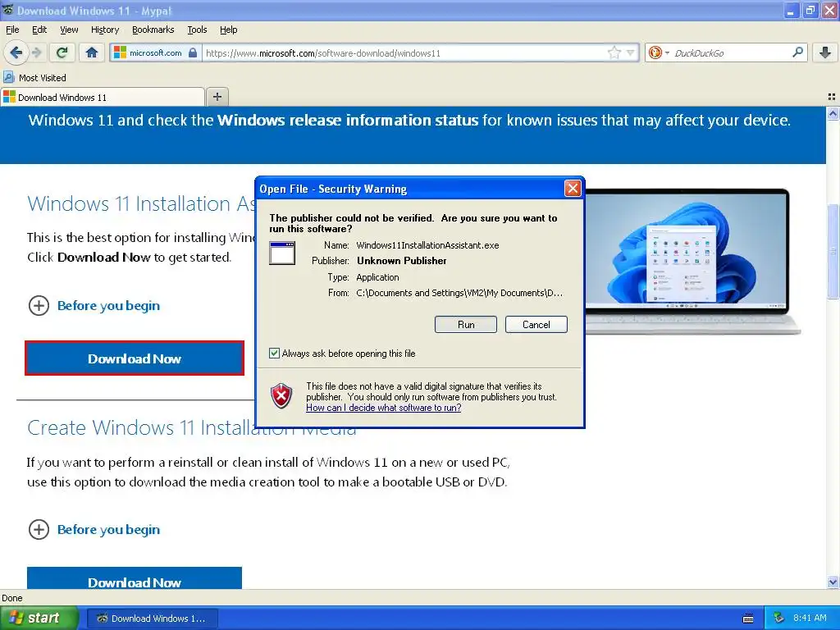The image size is (840, 630).
Task: Select the Download Windows 11 tab
Action: click(x=103, y=97)
